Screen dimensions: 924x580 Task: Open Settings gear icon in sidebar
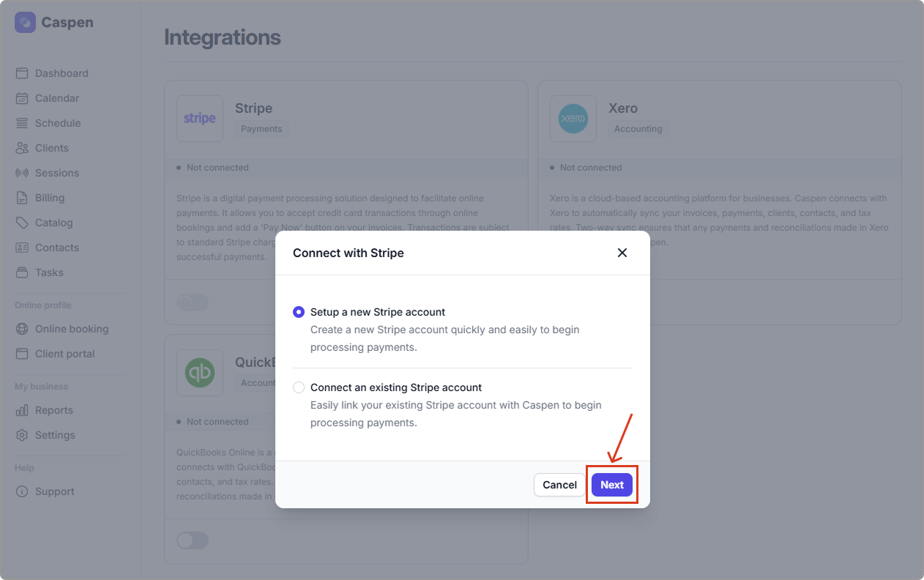[22, 435]
